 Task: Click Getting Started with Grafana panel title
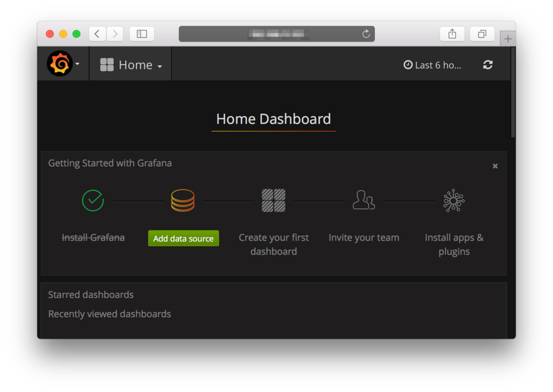110,163
